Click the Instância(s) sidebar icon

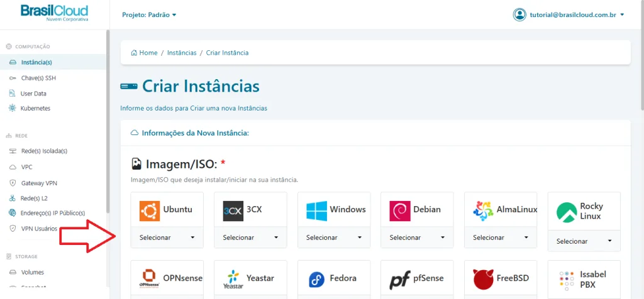[13, 62]
